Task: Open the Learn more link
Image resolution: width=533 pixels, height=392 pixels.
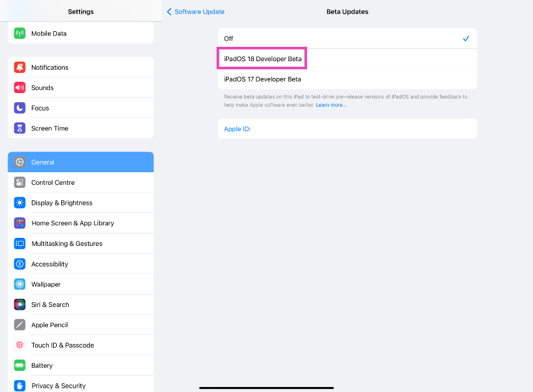Action: click(331, 105)
